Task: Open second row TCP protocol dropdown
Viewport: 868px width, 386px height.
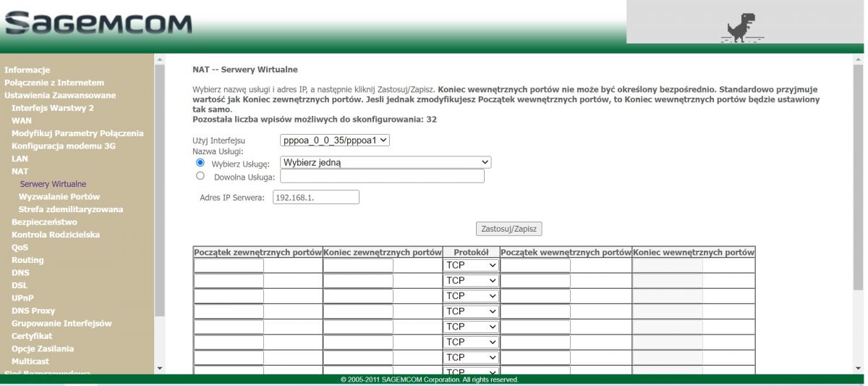Action: click(471, 280)
